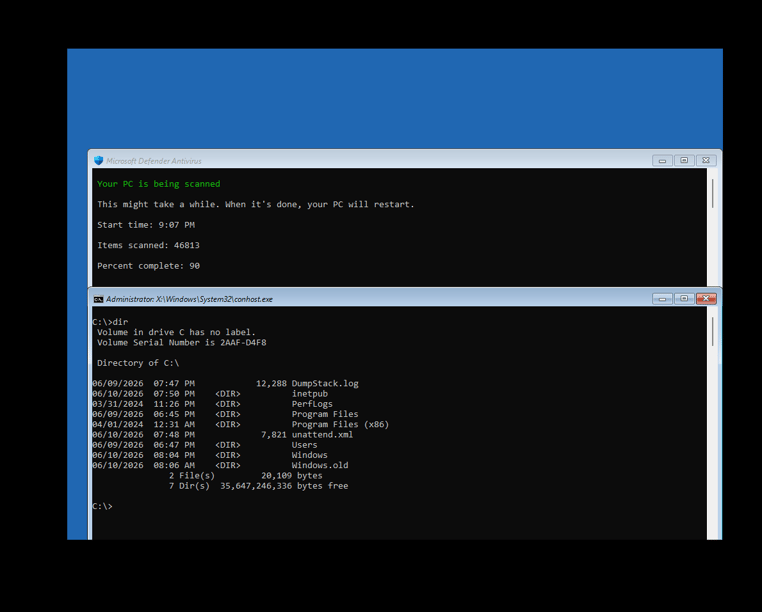
Task: Click the 'Items scanned: 46813' line
Action: (x=148, y=245)
